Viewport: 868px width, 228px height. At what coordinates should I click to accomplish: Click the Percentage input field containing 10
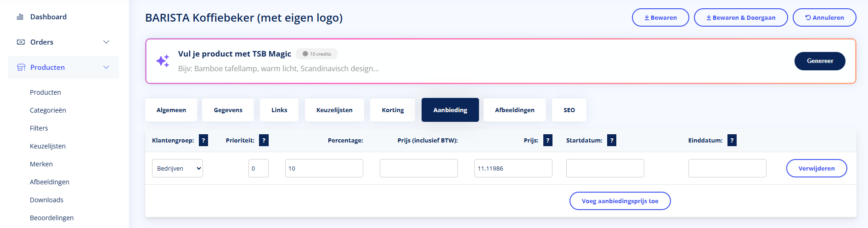point(324,169)
